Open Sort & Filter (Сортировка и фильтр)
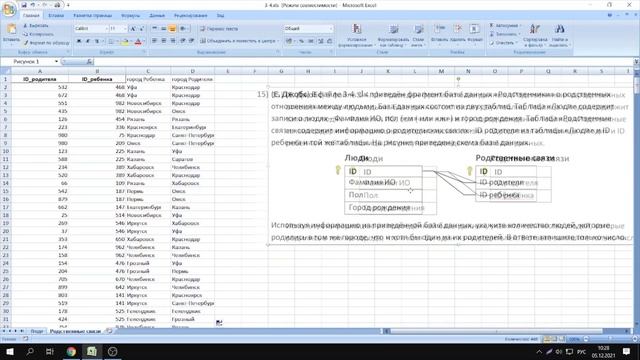 535,36
